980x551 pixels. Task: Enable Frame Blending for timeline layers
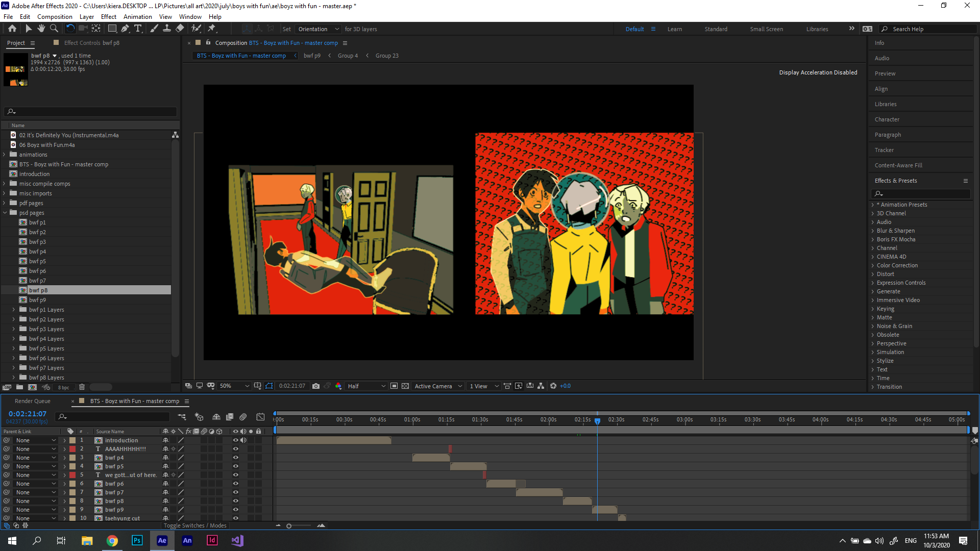click(x=230, y=417)
